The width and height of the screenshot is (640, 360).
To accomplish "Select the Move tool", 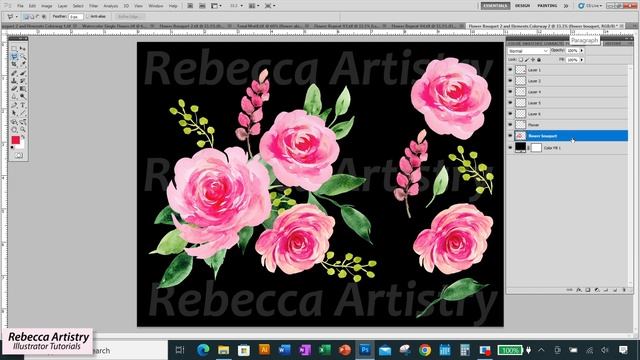I will pos(23,49).
